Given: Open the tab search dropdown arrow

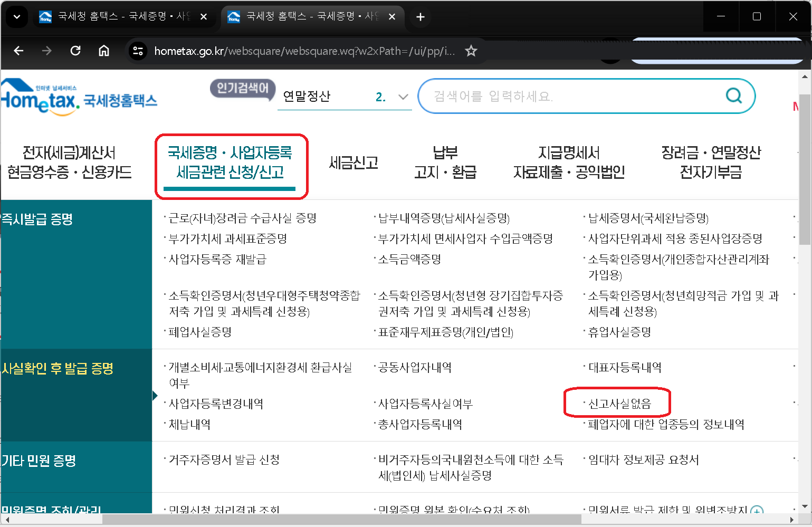Looking at the screenshot, I should 17,17.
